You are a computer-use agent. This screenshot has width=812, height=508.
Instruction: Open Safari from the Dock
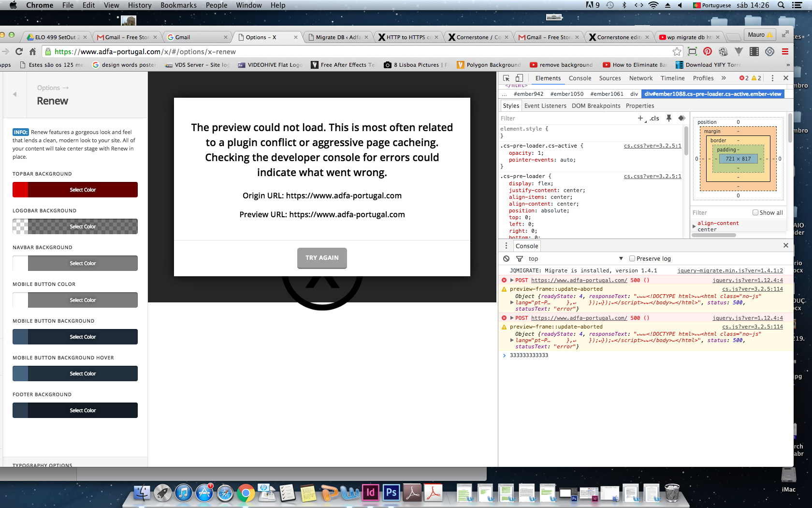pyautogui.click(x=225, y=493)
